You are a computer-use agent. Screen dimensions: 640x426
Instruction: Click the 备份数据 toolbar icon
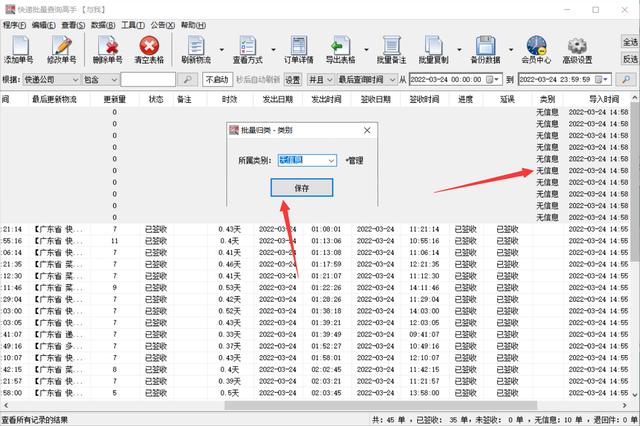(485, 47)
